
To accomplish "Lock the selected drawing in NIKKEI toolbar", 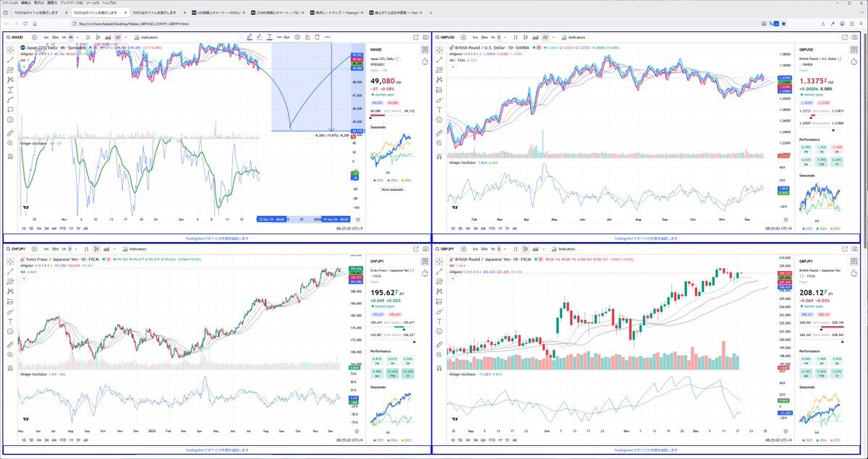I will point(307,37).
